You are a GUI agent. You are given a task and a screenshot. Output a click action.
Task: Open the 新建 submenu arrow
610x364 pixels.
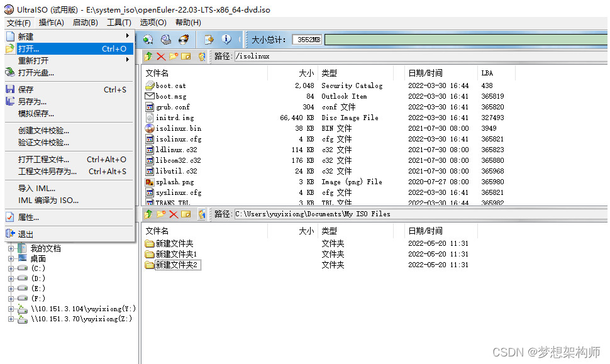point(127,36)
